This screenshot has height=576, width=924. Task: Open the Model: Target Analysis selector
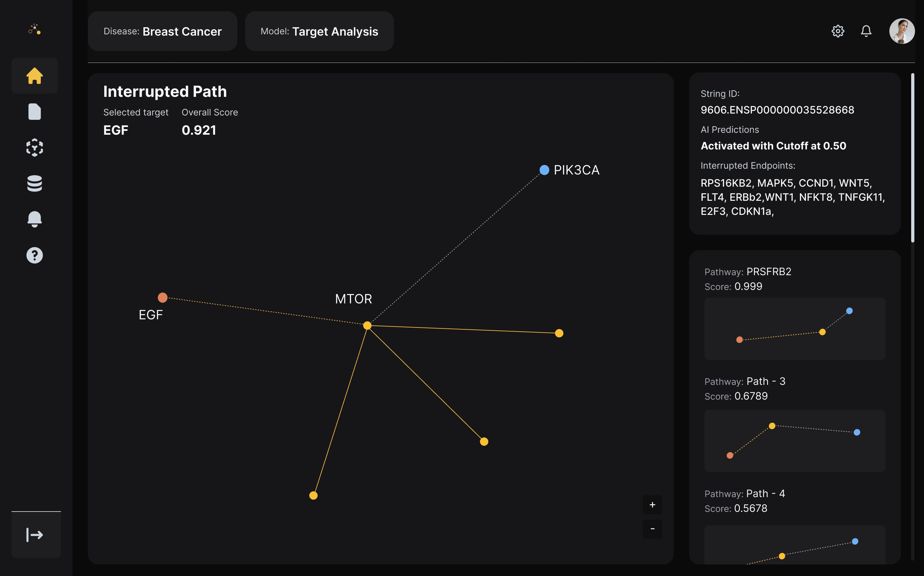[319, 31]
